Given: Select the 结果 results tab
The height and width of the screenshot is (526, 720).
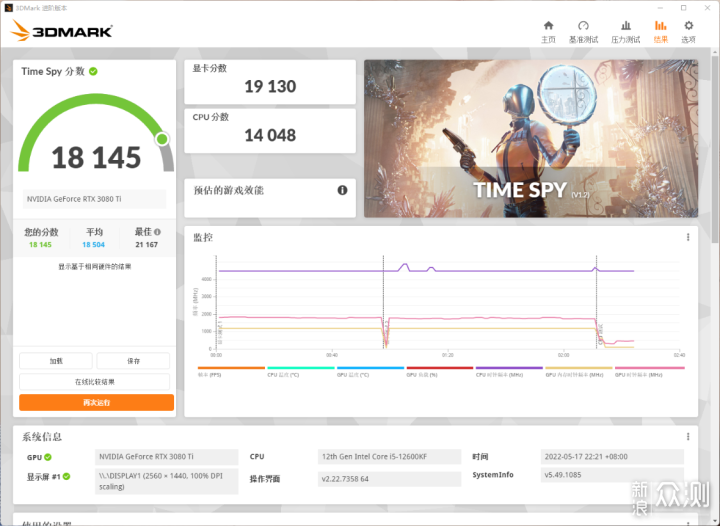Looking at the screenshot, I should (x=661, y=32).
